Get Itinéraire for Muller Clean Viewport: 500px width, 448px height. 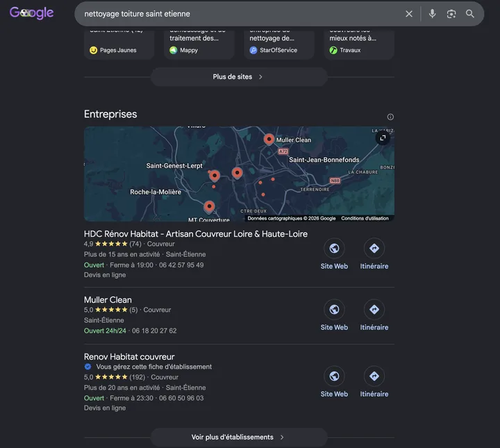(374, 315)
